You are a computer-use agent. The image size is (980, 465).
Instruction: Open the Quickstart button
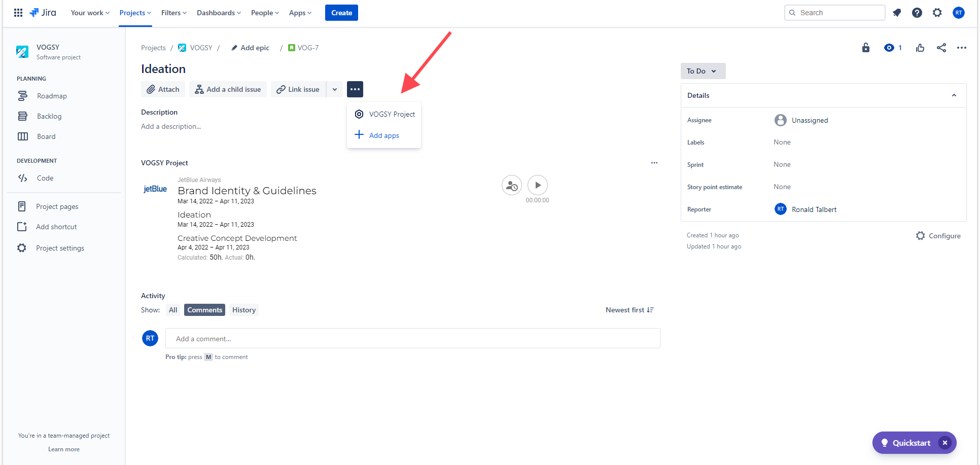(906, 443)
